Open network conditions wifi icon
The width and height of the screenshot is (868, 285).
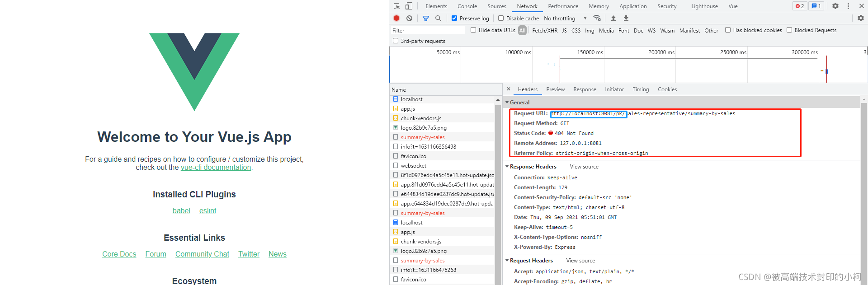pos(597,18)
